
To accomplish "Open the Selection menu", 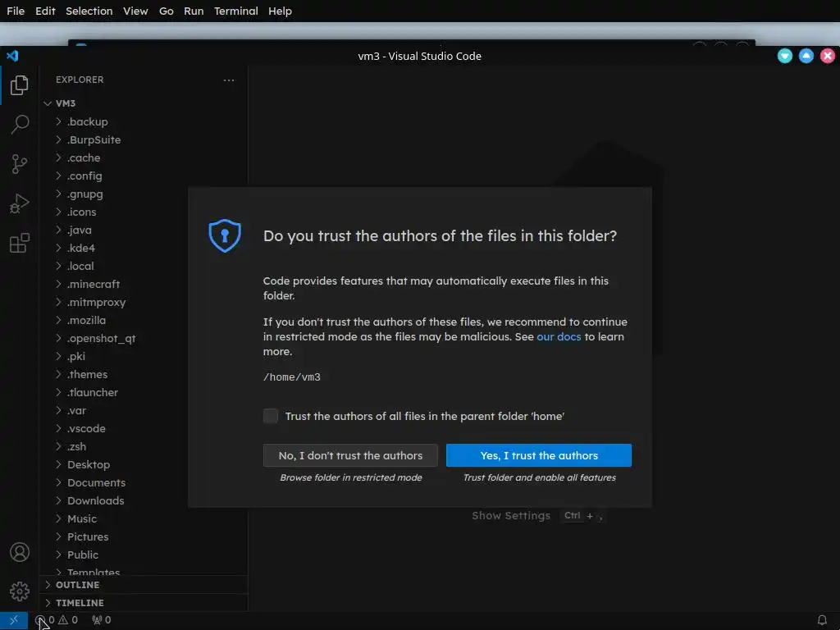I will (x=89, y=11).
